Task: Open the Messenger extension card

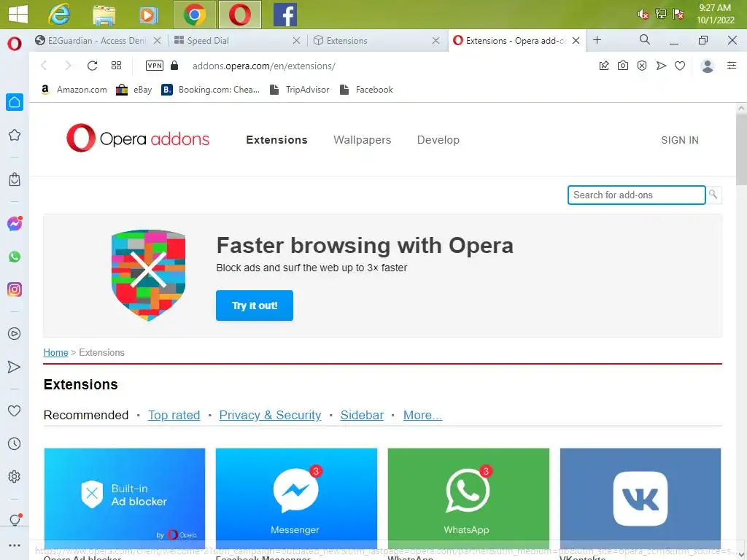Action: (296, 498)
